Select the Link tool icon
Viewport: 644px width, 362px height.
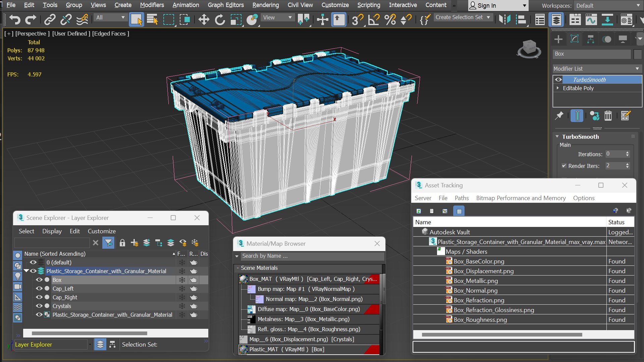click(x=50, y=19)
